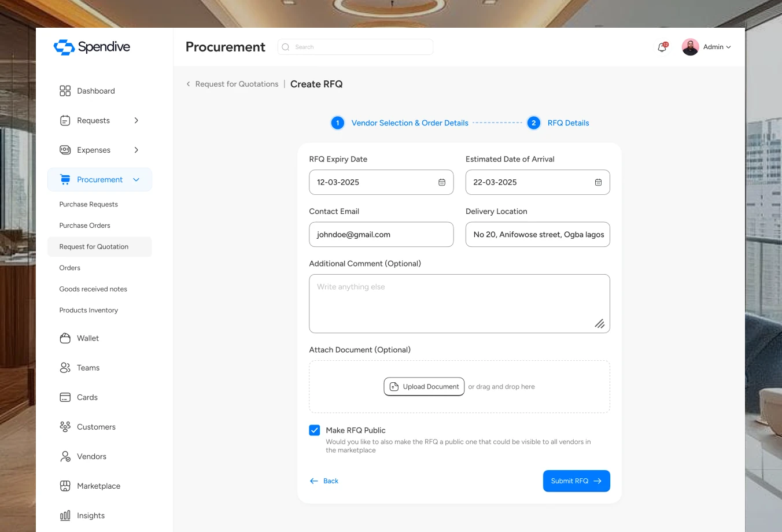Click the Upload Document button
The height and width of the screenshot is (532, 782).
[x=424, y=386]
